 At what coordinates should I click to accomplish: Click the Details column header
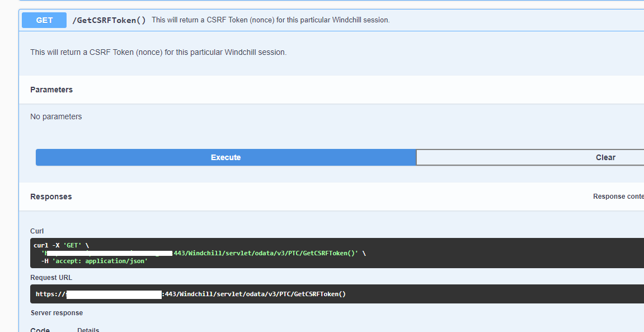(88, 329)
